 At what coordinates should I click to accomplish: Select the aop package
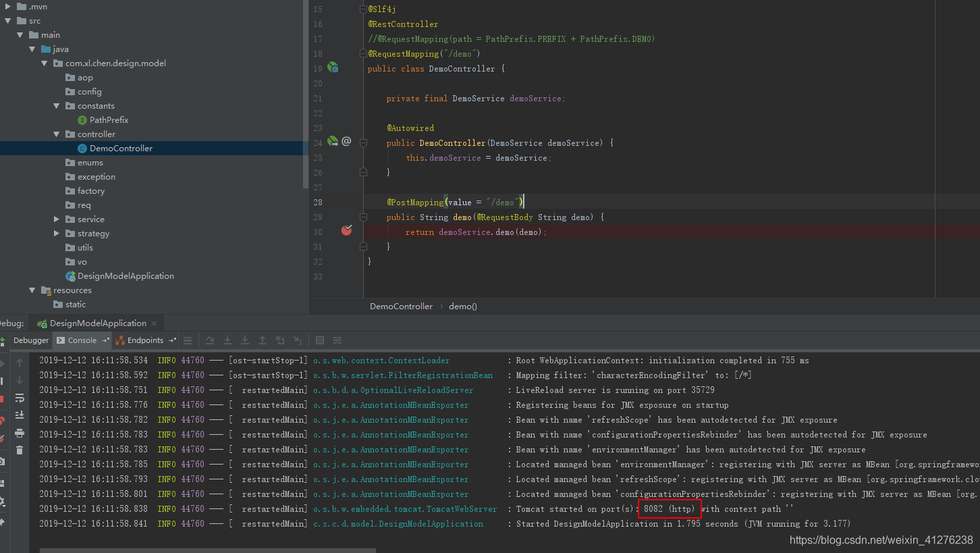[85, 78]
